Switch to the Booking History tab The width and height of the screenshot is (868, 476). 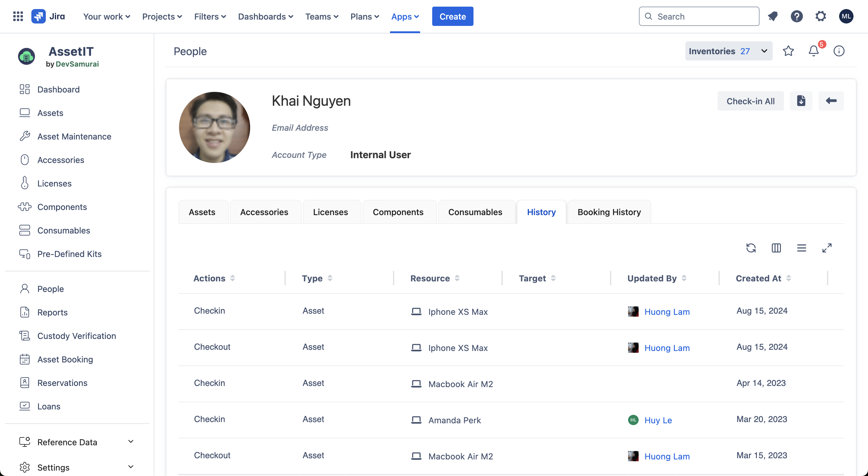pyautogui.click(x=609, y=212)
